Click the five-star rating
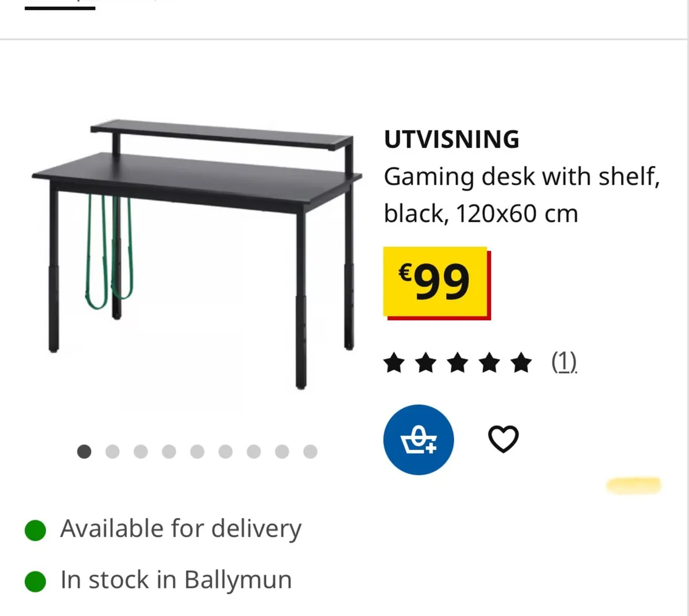The height and width of the screenshot is (616, 689). point(458,363)
